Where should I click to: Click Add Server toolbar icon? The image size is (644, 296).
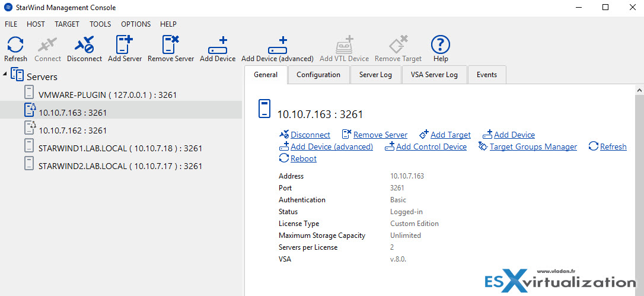click(x=125, y=44)
